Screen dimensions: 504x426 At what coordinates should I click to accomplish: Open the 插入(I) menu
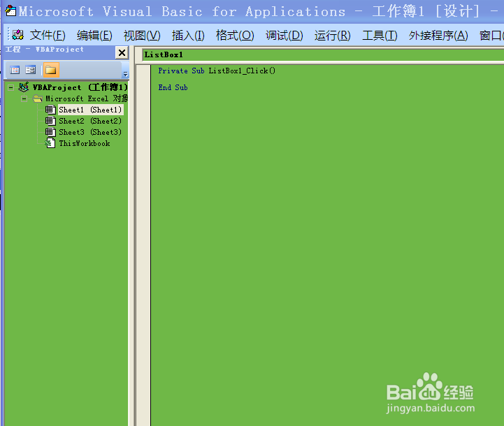tap(188, 36)
